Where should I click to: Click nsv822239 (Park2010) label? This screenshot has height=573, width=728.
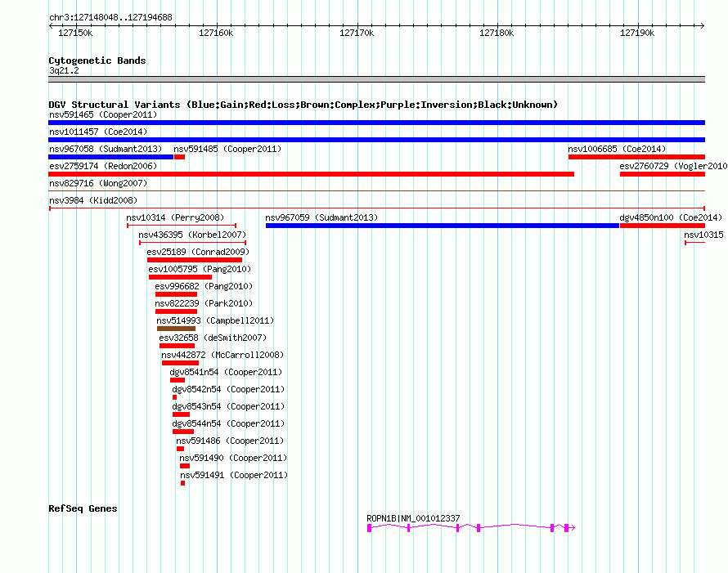[204, 303]
